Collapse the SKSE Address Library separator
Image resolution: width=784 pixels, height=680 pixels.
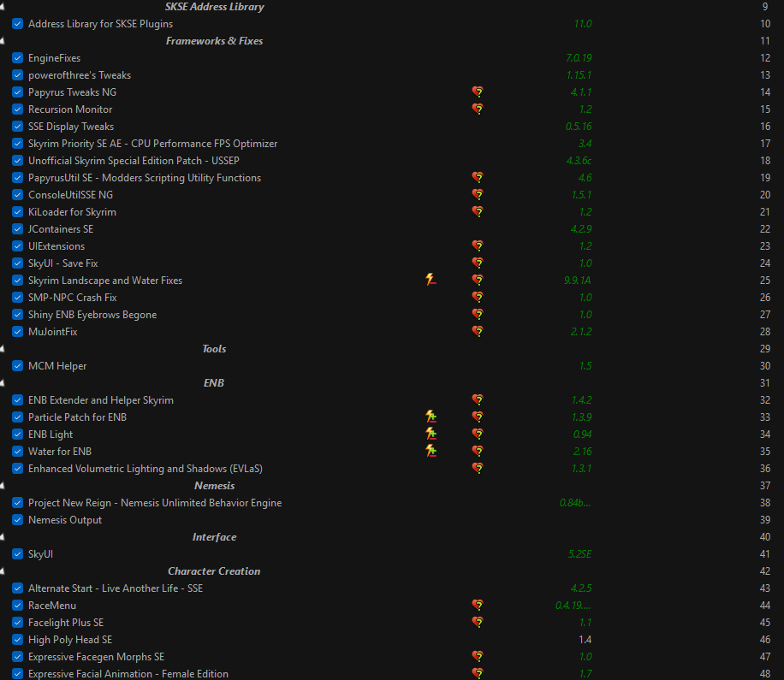[x=2, y=7]
